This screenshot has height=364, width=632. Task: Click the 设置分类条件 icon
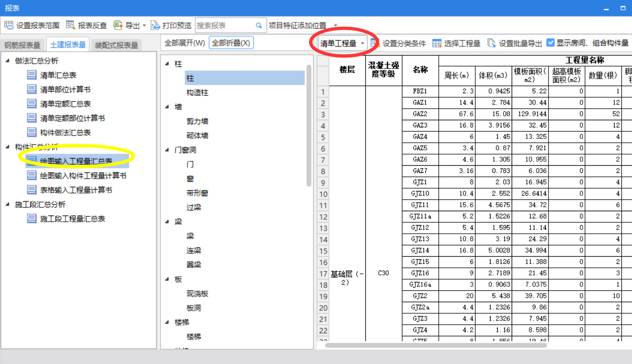[x=375, y=43]
